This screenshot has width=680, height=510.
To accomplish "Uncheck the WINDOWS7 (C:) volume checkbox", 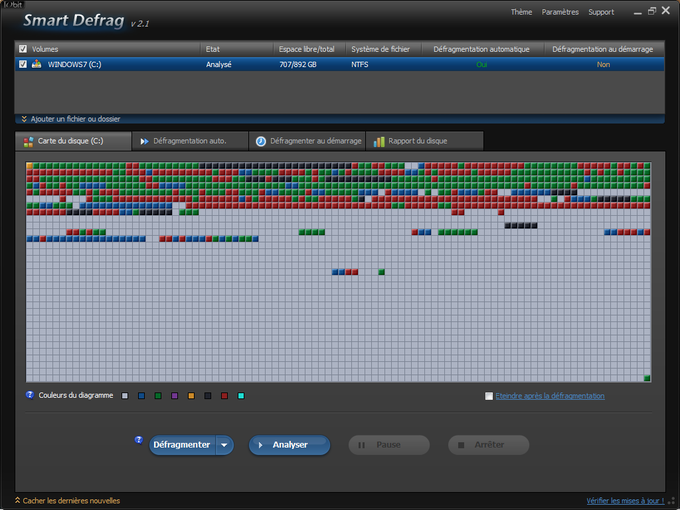I will [23, 64].
